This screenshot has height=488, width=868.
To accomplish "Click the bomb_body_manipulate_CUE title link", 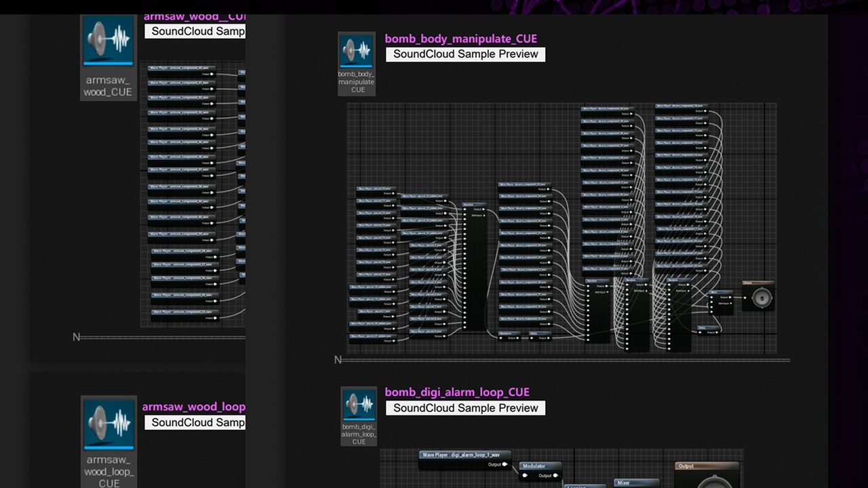I will (460, 39).
